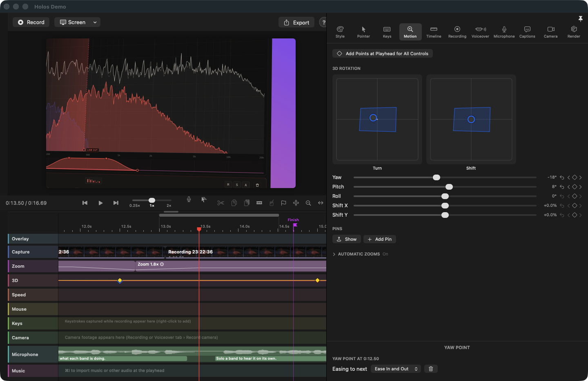
Task: Delete the yaw point with trash icon
Action: pos(431,369)
